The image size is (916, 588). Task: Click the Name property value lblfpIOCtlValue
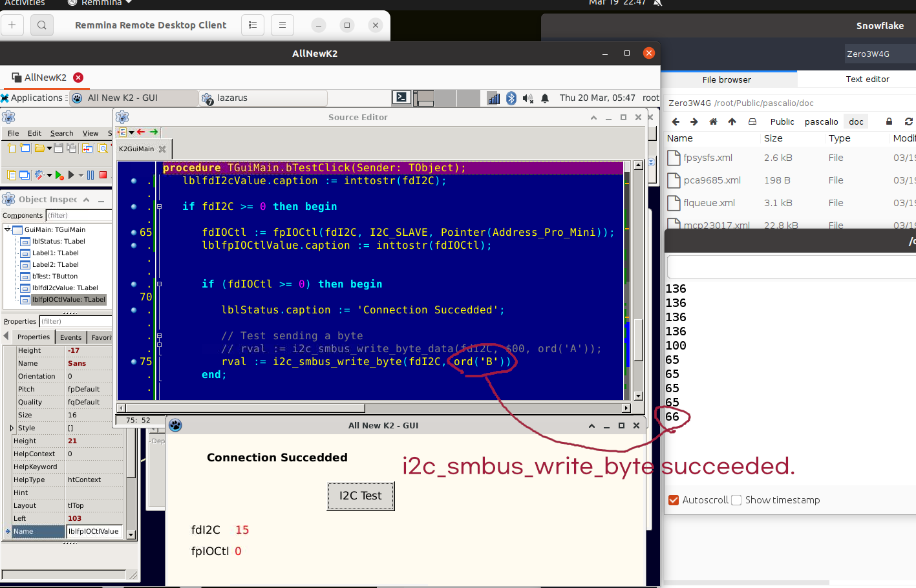click(94, 531)
